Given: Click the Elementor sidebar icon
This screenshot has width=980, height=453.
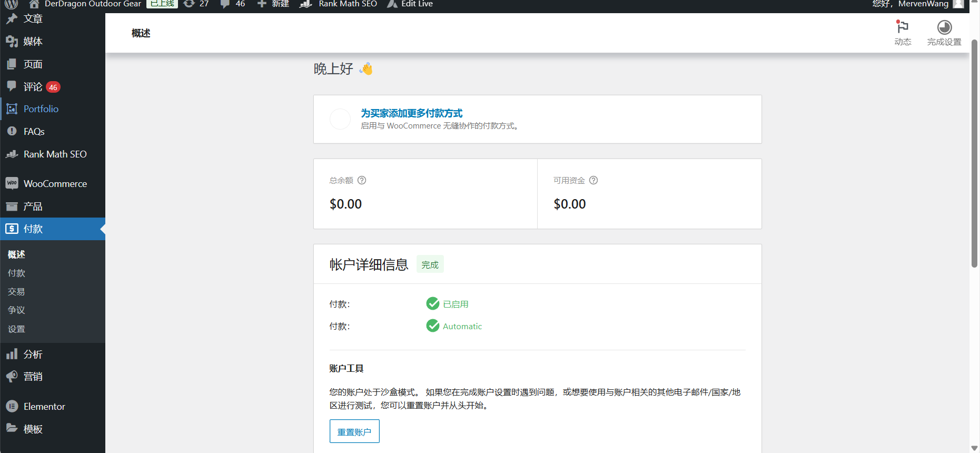Looking at the screenshot, I should tap(12, 406).
